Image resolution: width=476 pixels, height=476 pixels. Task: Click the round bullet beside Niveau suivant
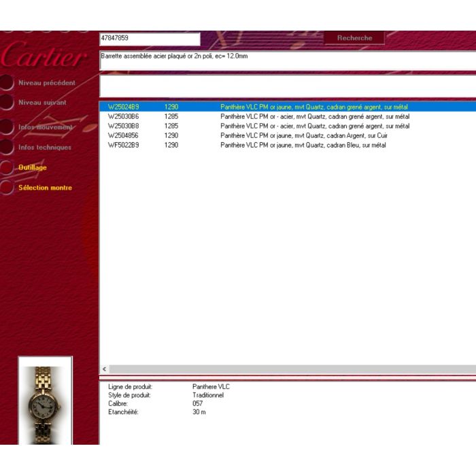point(6,102)
